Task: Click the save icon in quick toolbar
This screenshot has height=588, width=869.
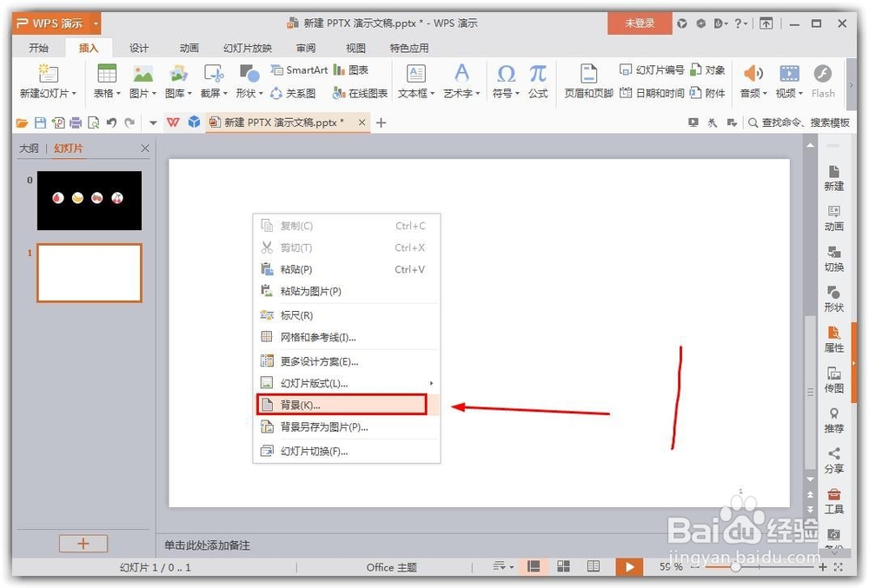Action: pos(40,122)
